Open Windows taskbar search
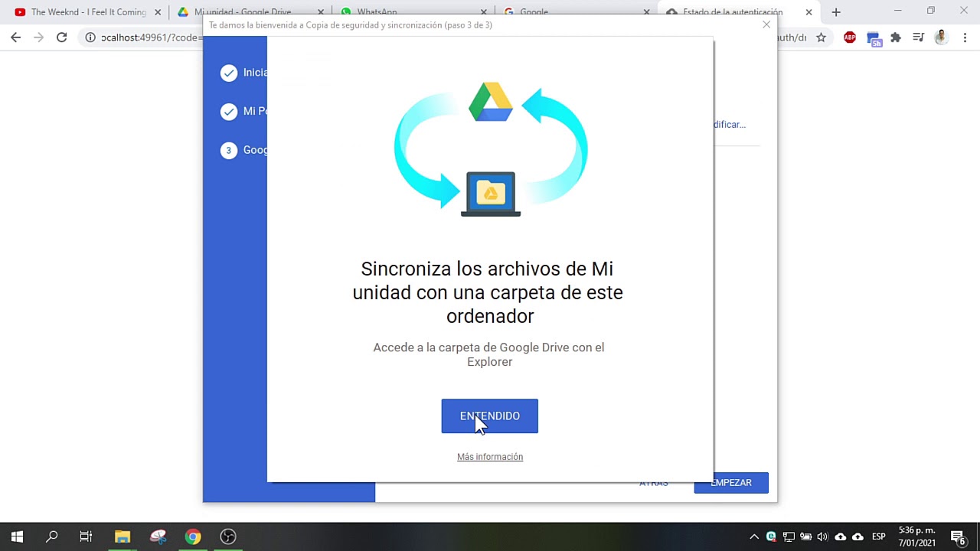This screenshot has width=980, height=551. tap(52, 536)
